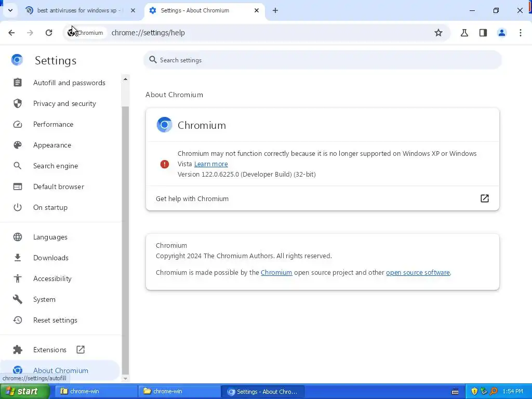
Task: Focus the Search settings field
Action: point(322,60)
